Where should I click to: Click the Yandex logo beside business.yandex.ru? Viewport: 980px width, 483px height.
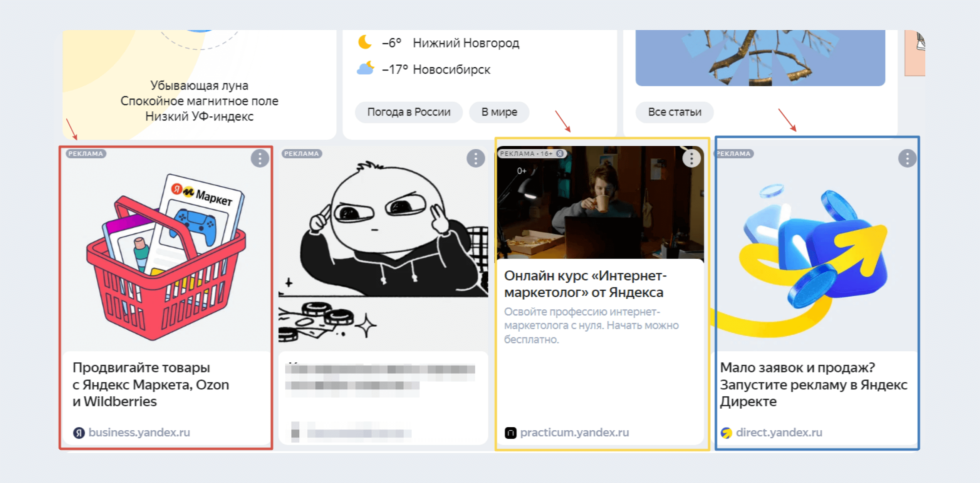coord(78,432)
